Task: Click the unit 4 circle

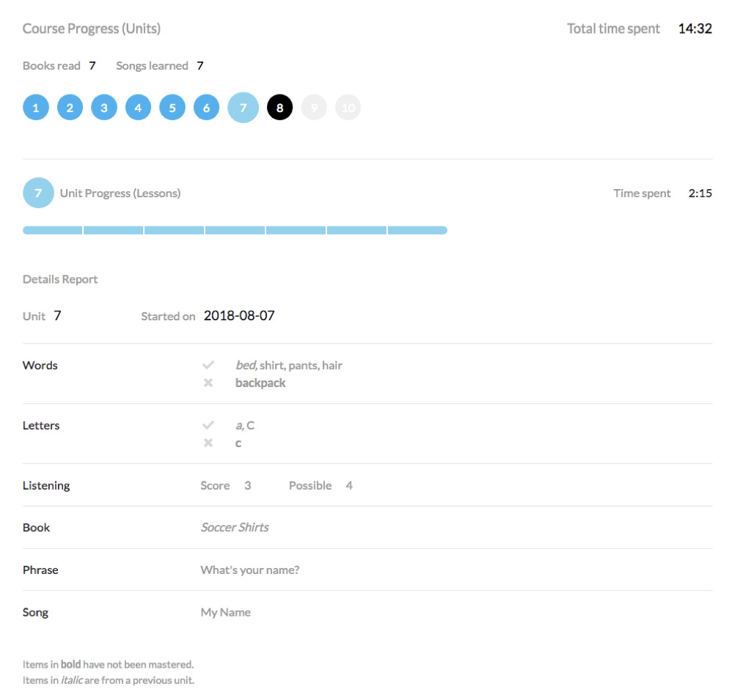Action: [x=138, y=108]
